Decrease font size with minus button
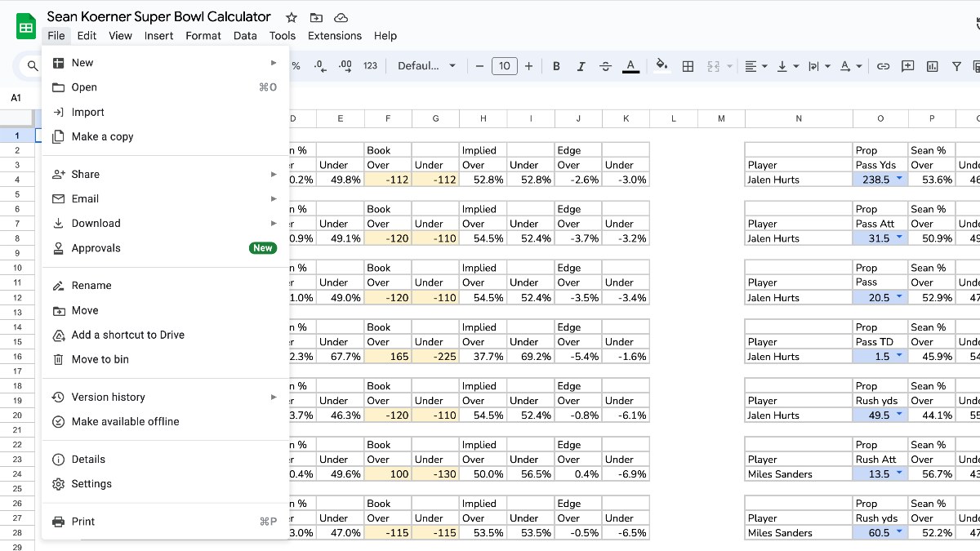Viewport: 980px width, 551px height. click(x=479, y=66)
